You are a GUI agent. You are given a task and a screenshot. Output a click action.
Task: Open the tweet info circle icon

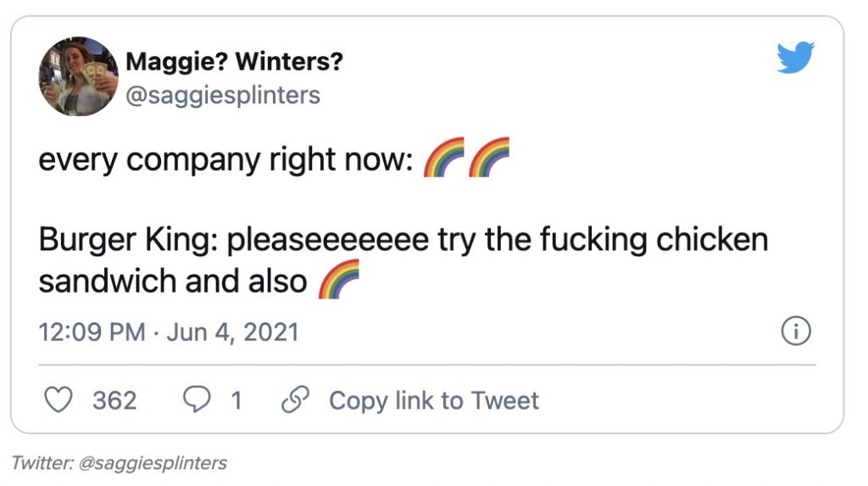pos(795,332)
